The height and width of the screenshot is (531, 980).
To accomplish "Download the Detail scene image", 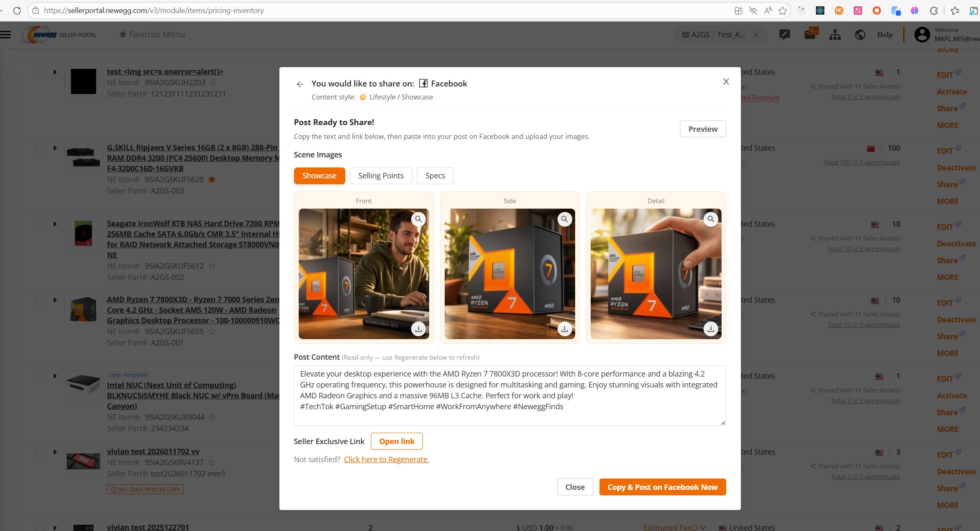I will (x=711, y=329).
